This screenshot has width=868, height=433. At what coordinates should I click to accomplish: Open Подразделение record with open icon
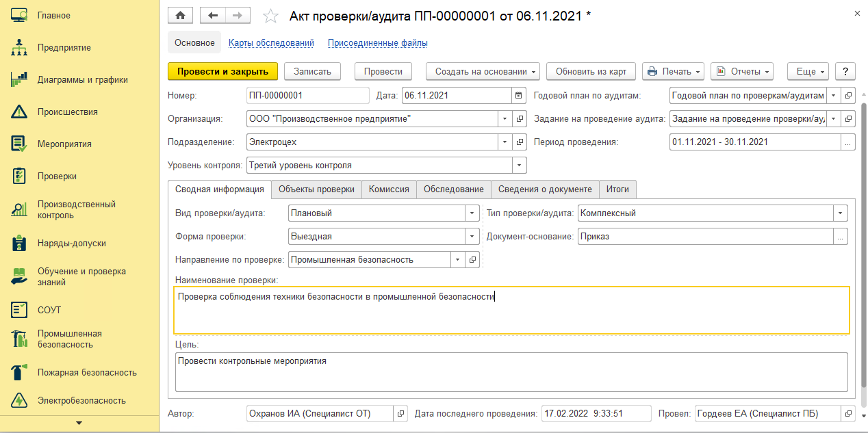(520, 142)
